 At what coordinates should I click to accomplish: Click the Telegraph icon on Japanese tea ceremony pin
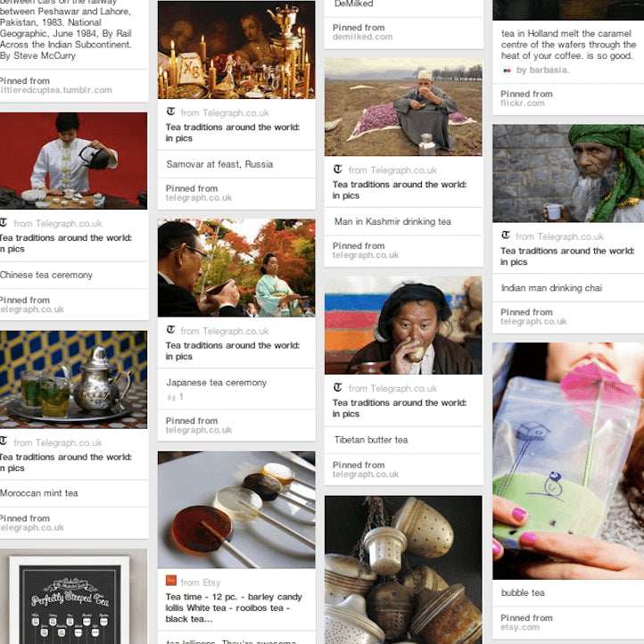tap(171, 330)
